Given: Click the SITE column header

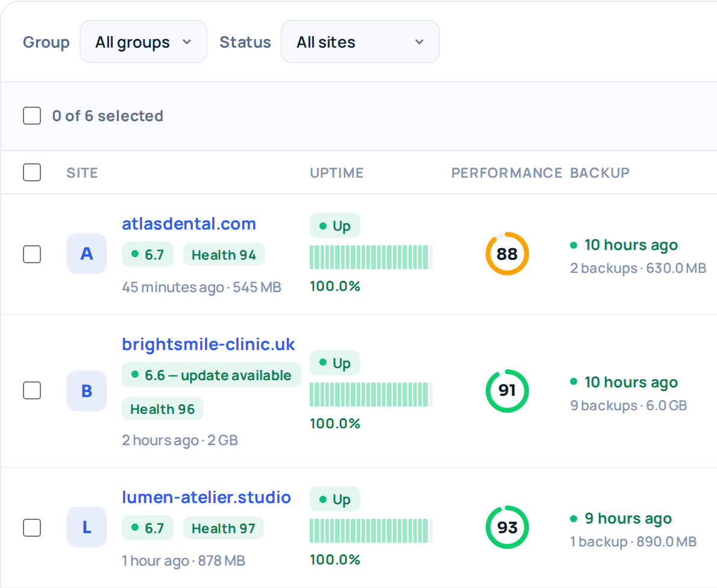Looking at the screenshot, I should pyautogui.click(x=83, y=173).
